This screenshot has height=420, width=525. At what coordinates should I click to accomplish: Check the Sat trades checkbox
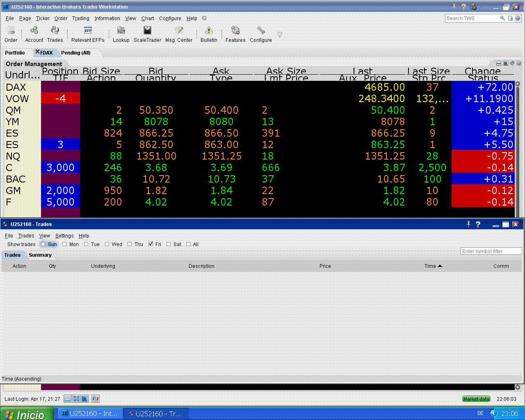pos(169,244)
